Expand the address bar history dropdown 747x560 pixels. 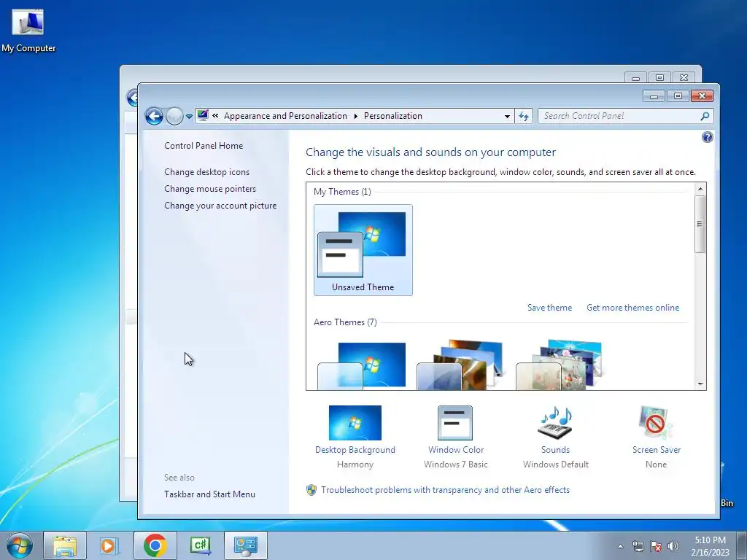(x=507, y=116)
